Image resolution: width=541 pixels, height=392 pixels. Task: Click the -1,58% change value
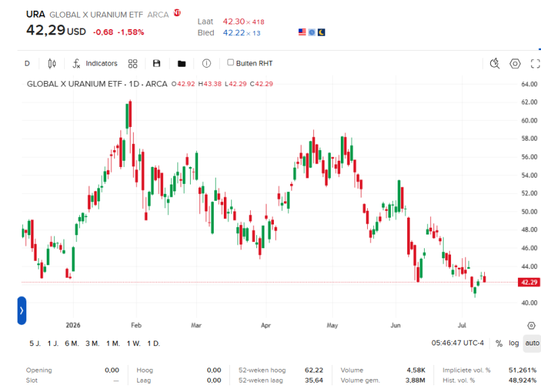click(131, 32)
